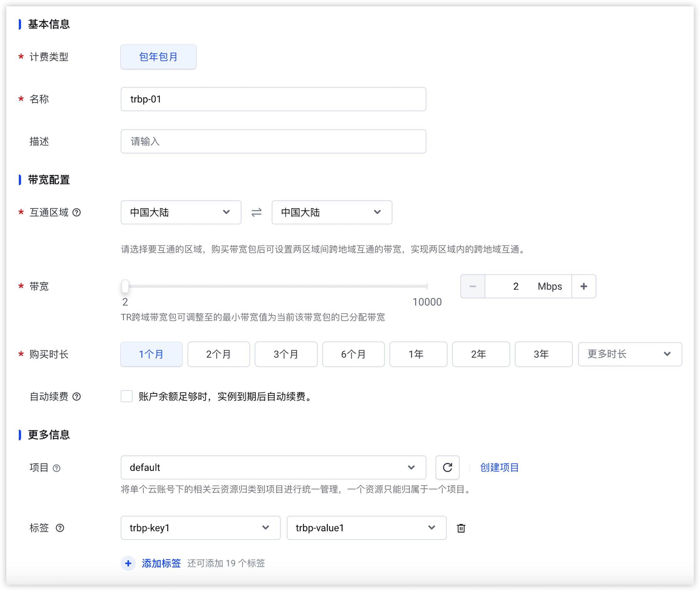The width and height of the screenshot is (700, 591).
Task: Open the second 中国大陆 region dropdown
Action: pos(332,213)
